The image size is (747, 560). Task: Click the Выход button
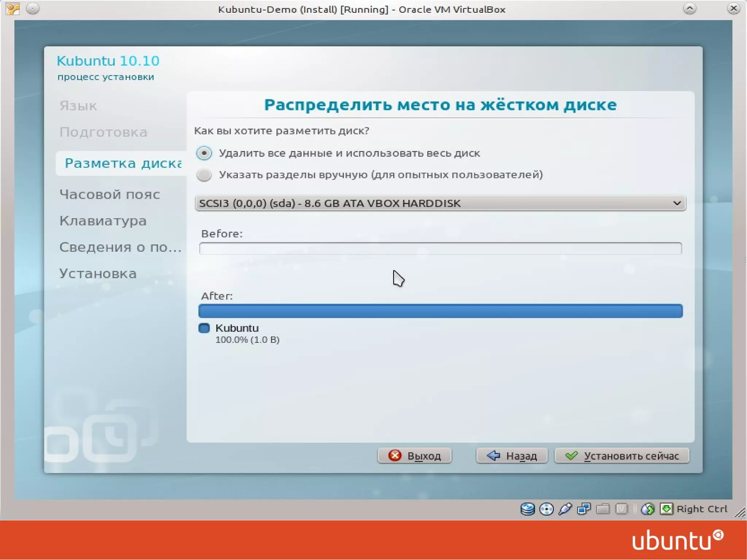coord(415,456)
